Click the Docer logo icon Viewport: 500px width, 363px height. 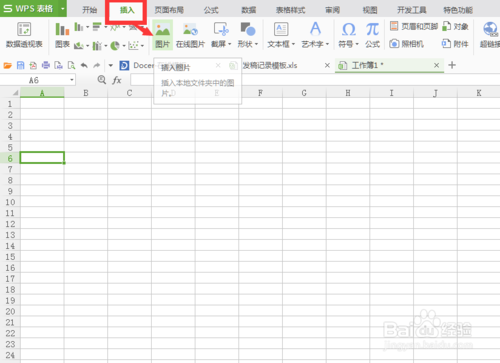[124, 65]
